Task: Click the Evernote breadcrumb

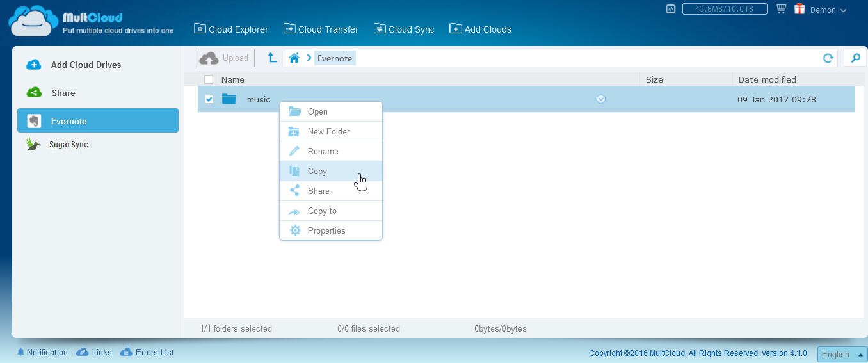Action: (x=335, y=58)
